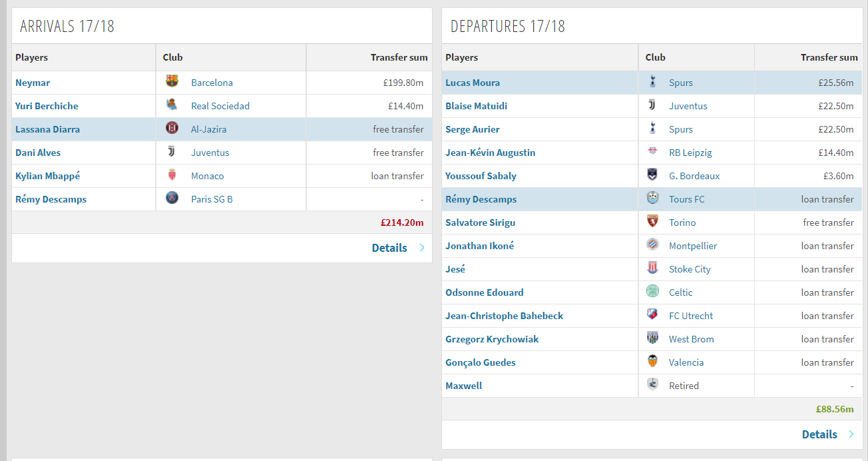Click the Celtic club crest icon
Viewport: 868px width, 461px height.
click(x=652, y=291)
